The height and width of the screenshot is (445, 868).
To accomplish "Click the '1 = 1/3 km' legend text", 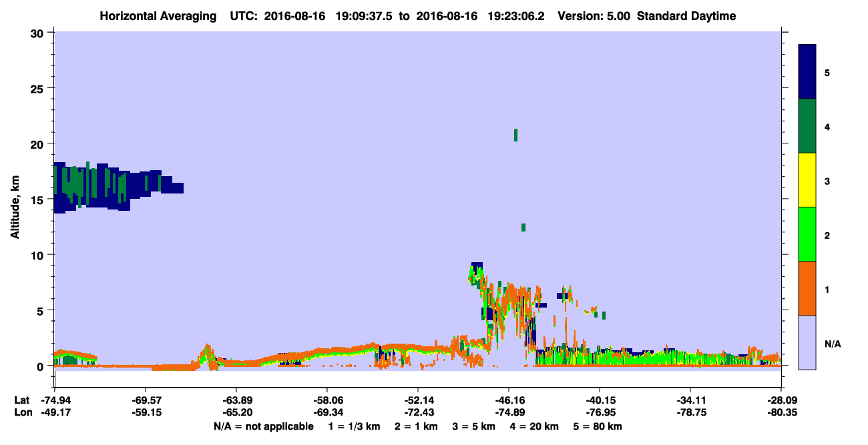I will (353, 426).
